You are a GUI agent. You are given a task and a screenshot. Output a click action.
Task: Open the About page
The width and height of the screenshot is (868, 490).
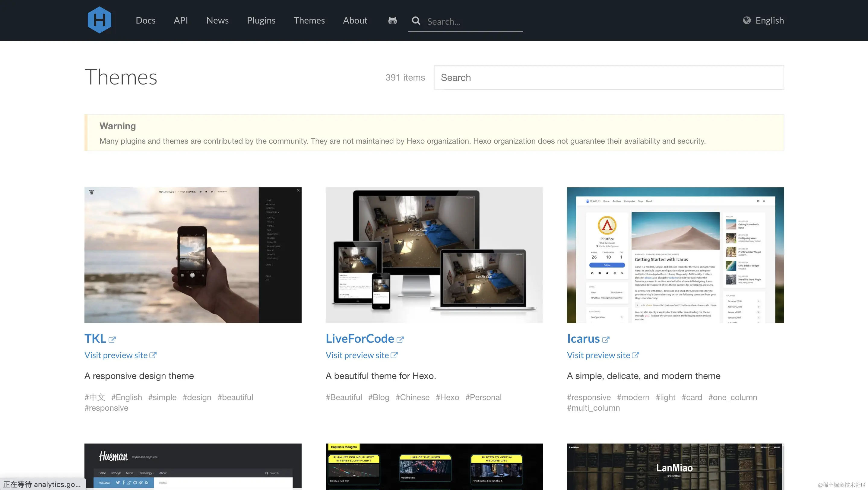pos(355,20)
